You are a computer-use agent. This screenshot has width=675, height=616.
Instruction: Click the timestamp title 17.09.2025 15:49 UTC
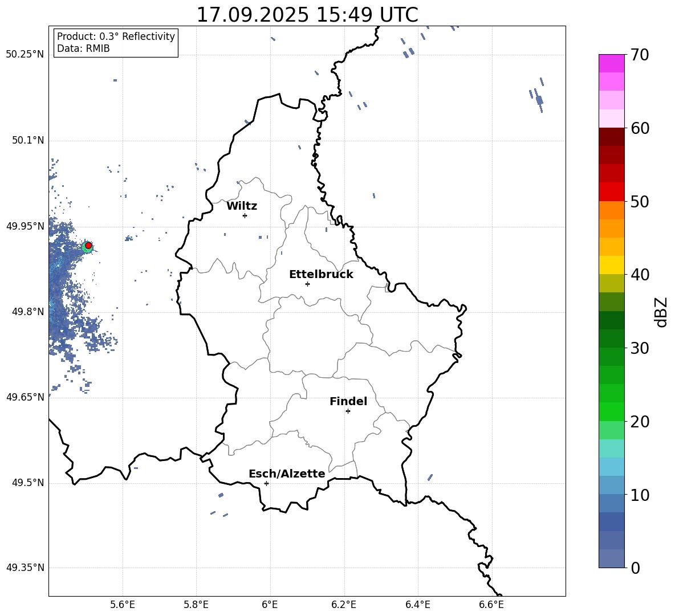pos(307,15)
